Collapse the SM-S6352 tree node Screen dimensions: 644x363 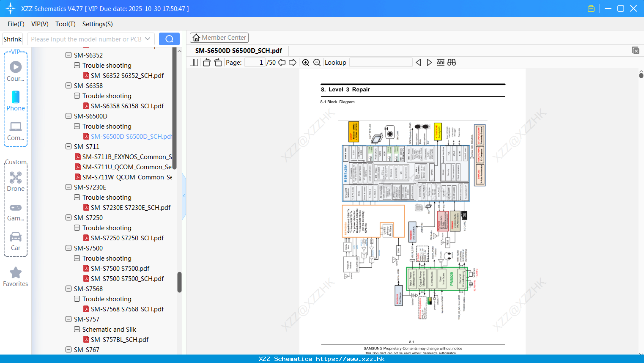(x=69, y=55)
